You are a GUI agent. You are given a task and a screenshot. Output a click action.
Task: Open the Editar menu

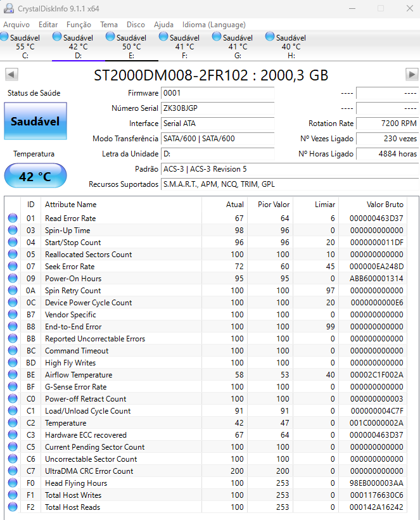(x=48, y=25)
